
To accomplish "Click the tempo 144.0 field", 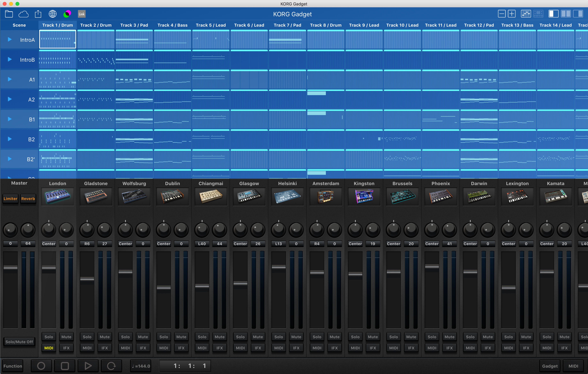I will pyautogui.click(x=141, y=366).
